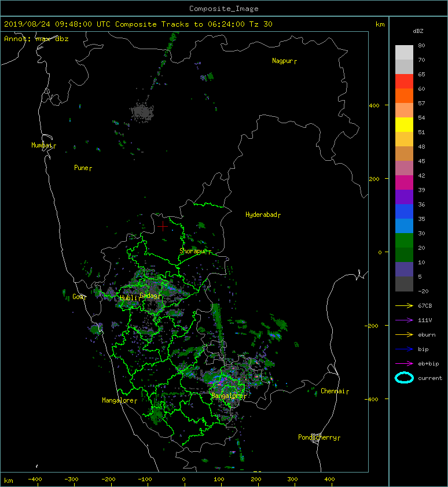Click the Hyderabad city label
This screenshot has width=448, height=487.
pos(263,215)
